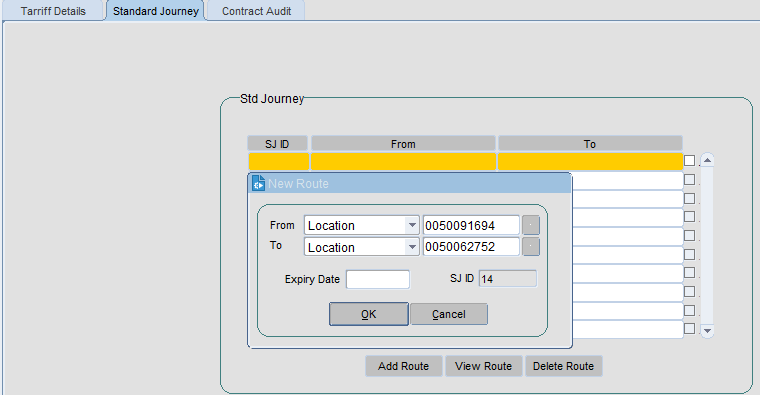Image resolution: width=760 pixels, height=395 pixels.
Task: Click the Add Route button
Action: click(x=404, y=366)
